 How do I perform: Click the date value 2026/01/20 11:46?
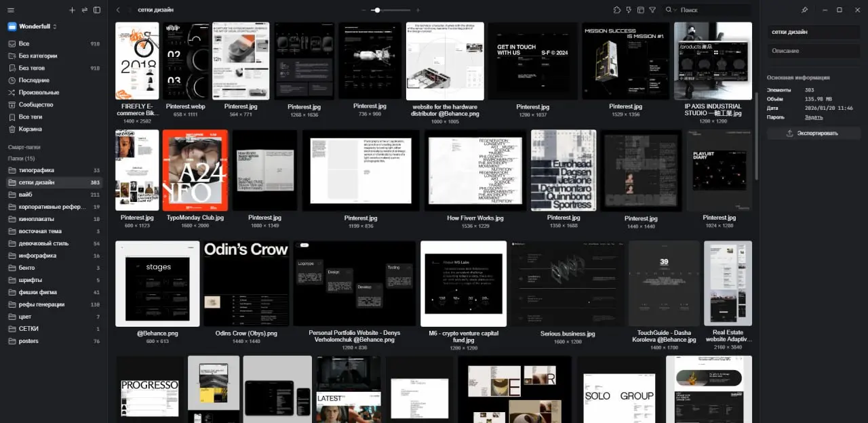pos(829,108)
